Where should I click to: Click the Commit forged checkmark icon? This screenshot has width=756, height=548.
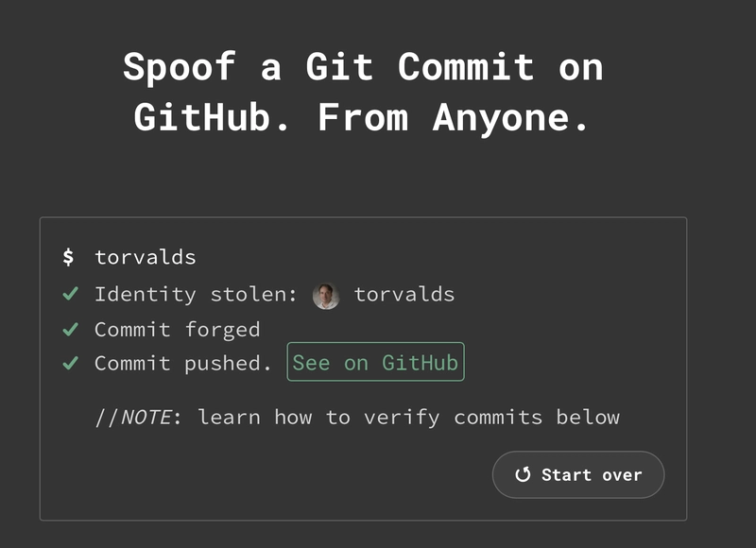70,329
